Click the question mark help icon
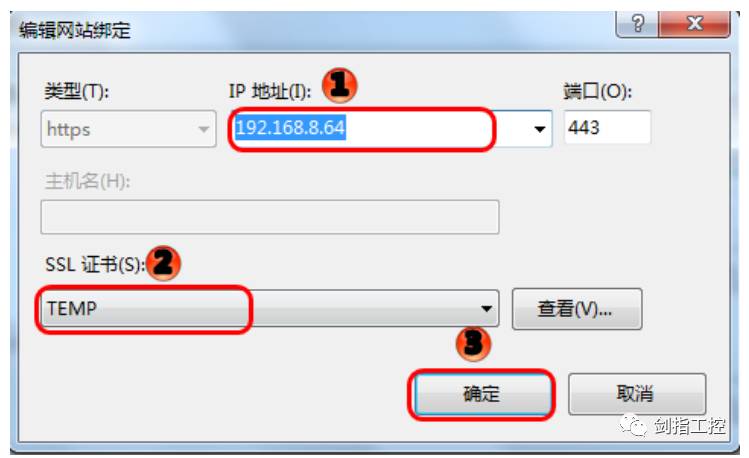The height and width of the screenshot is (458, 749). pos(637,23)
